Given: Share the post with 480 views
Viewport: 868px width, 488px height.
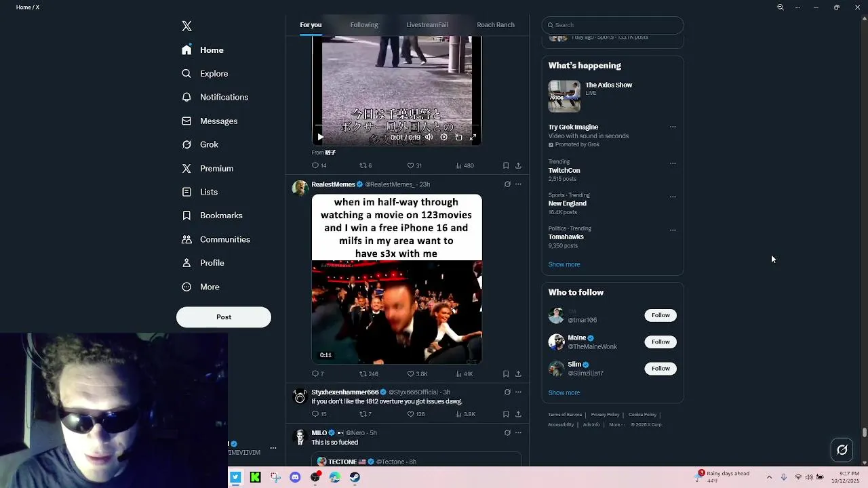Looking at the screenshot, I should (x=518, y=165).
